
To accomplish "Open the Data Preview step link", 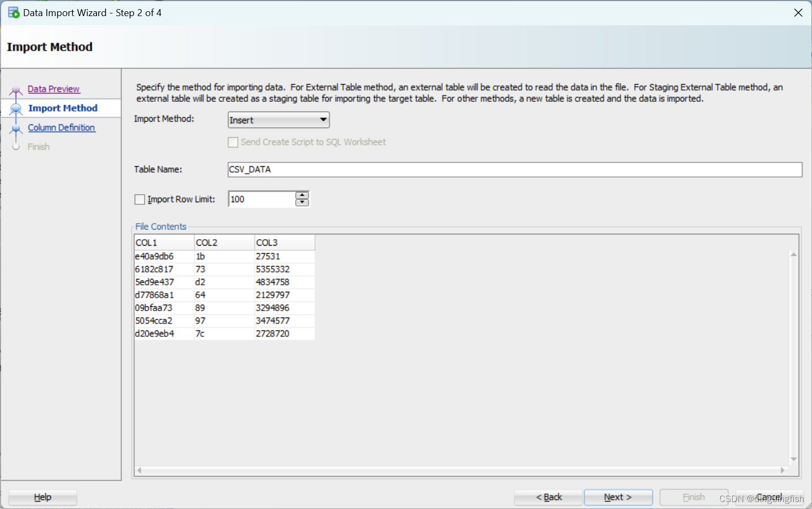I will click(x=54, y=88).
